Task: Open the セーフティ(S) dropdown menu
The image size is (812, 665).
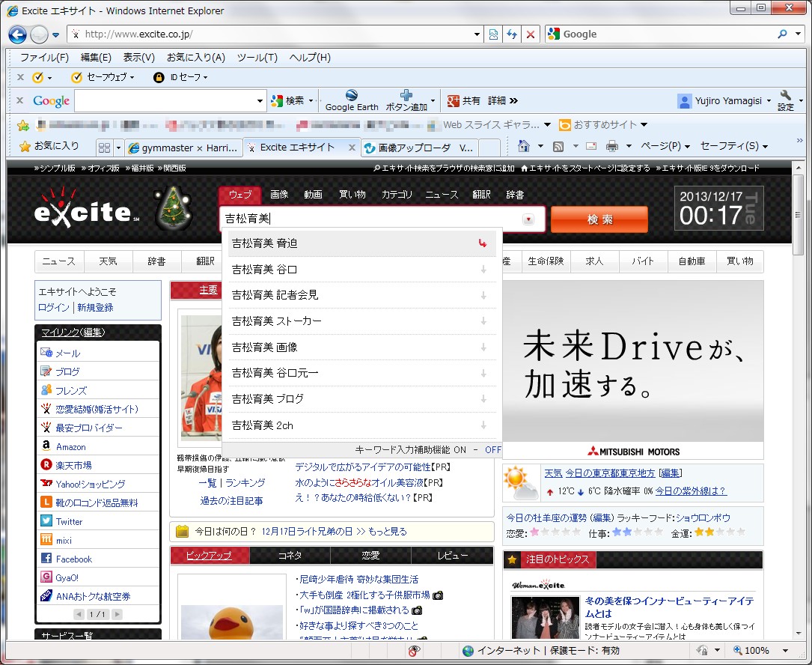Action: click(x=734, y=146)
